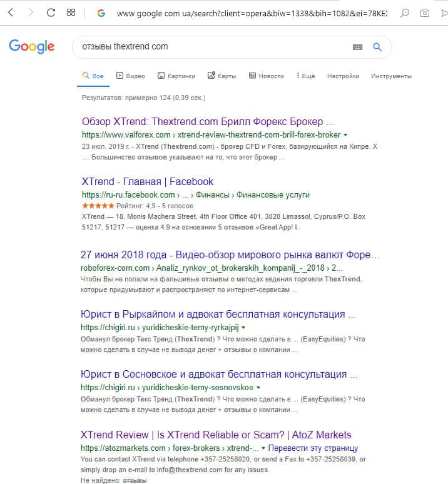Expand chigiri.ru Сосновское result options arrow
The width and height of the screenshot is (448, 484).
tap(256, 388)
